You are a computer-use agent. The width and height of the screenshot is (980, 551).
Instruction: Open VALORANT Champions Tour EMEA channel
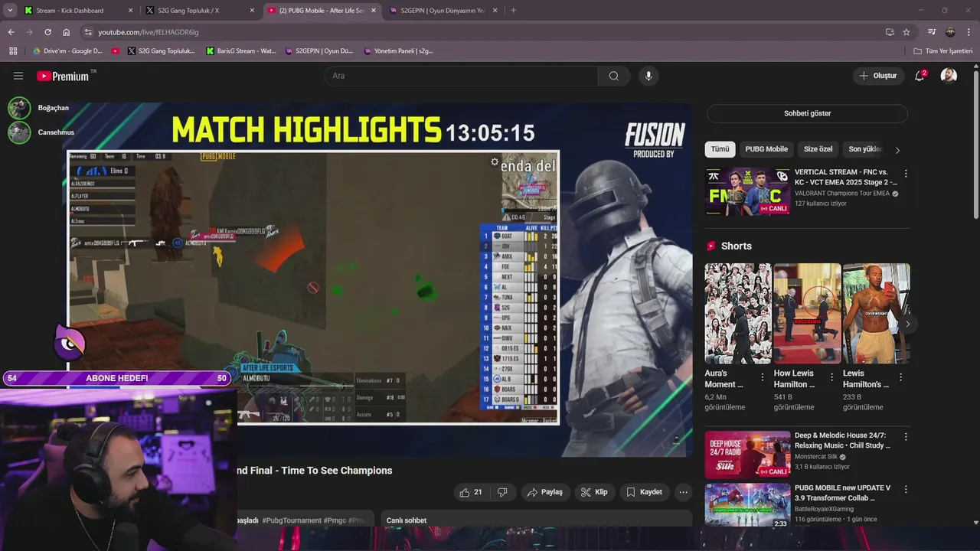(x=842, y=194)
